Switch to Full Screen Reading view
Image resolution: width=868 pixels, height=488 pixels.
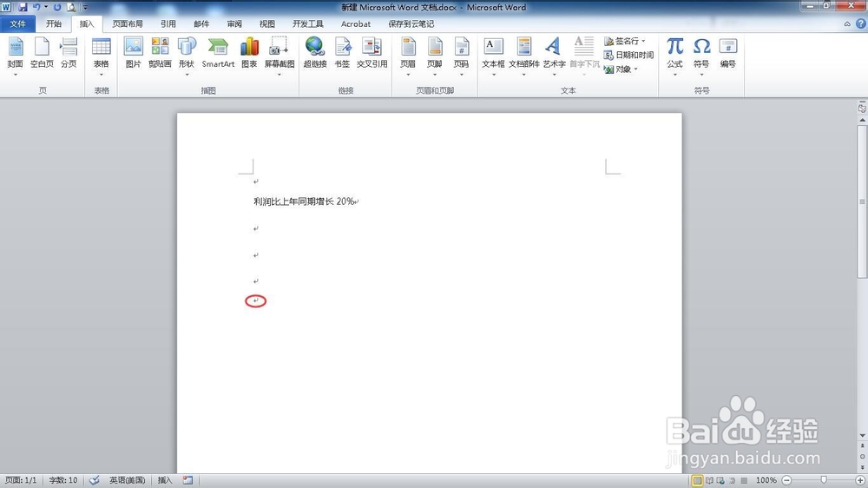[x=709, y=480]
